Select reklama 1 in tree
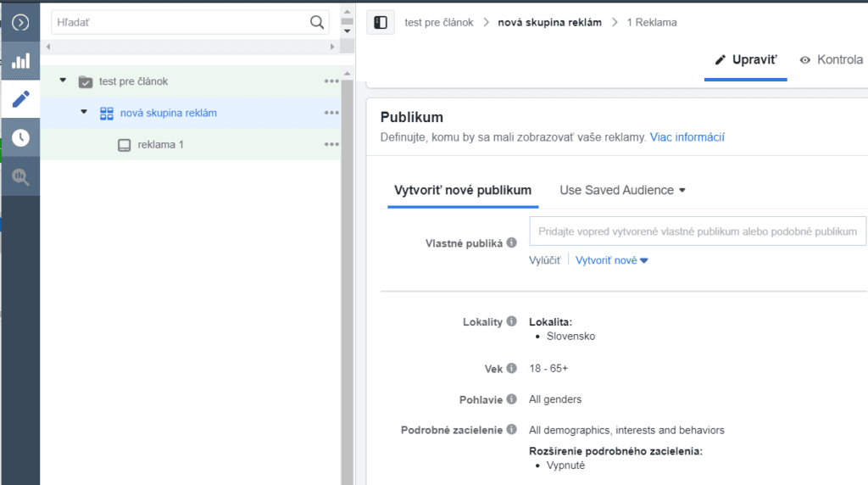The width and height of the screenshot is (868, 485). [160, 144]
